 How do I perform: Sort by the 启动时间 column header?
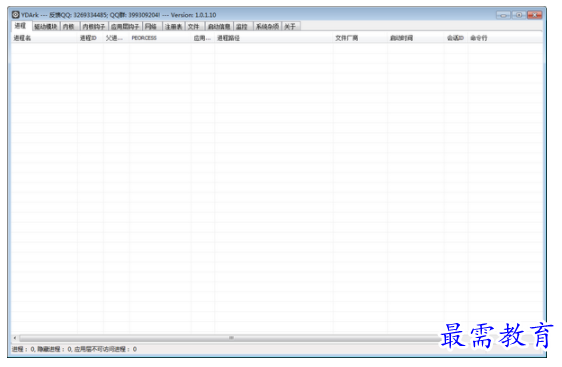[x=416, y=38]
